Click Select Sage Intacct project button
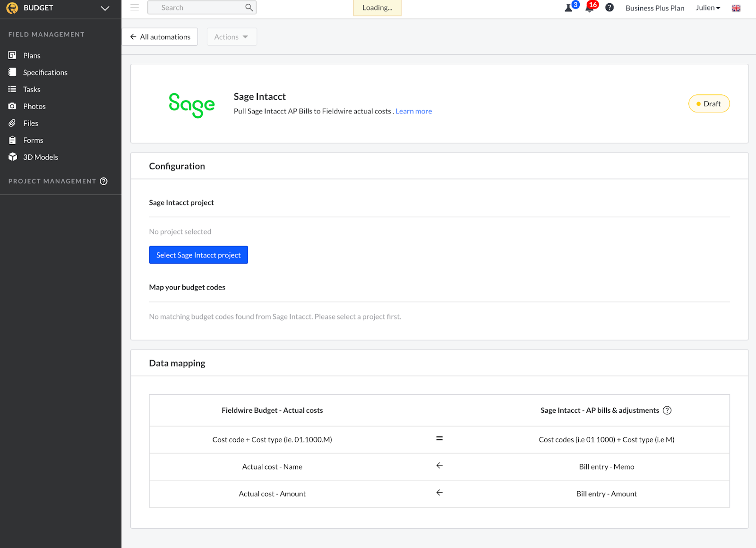The height and width of the screenshot is (548, 756). pyautogui.click(x=198, y=255)
